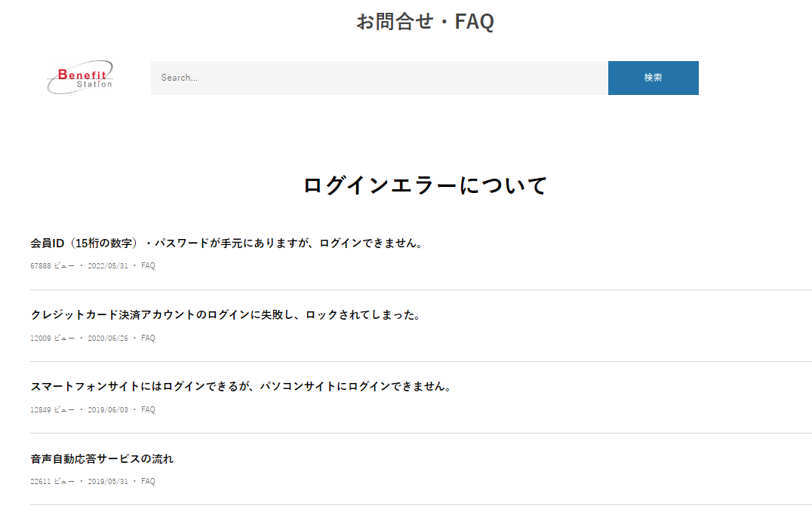Click the 67888 ビュー view count

(x=52, y=266)
